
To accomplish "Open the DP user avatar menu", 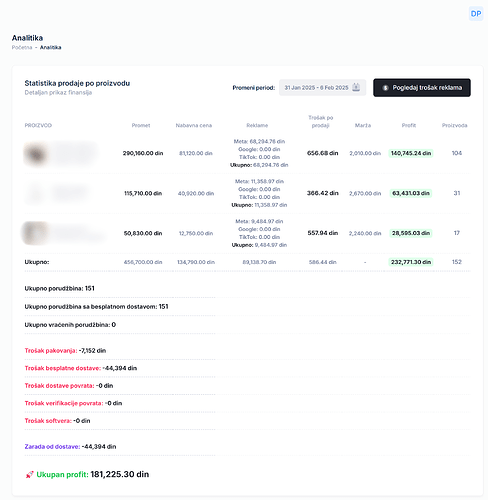I will [476, 14].
